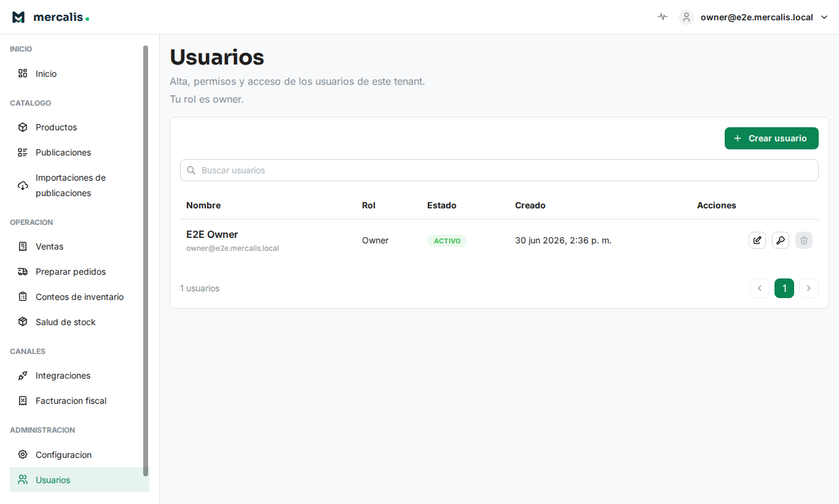Click the key icon for E2E Owner

(x=781, y=240)
